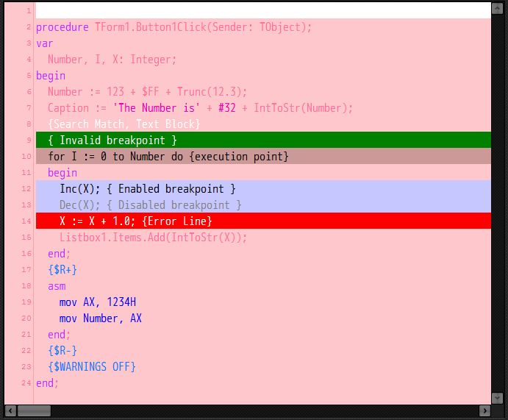Viewport: 508px width, 420px height.
Task: Click the 'mov AX, 1234H' assembly line
Action: click(x=98, y=302)
